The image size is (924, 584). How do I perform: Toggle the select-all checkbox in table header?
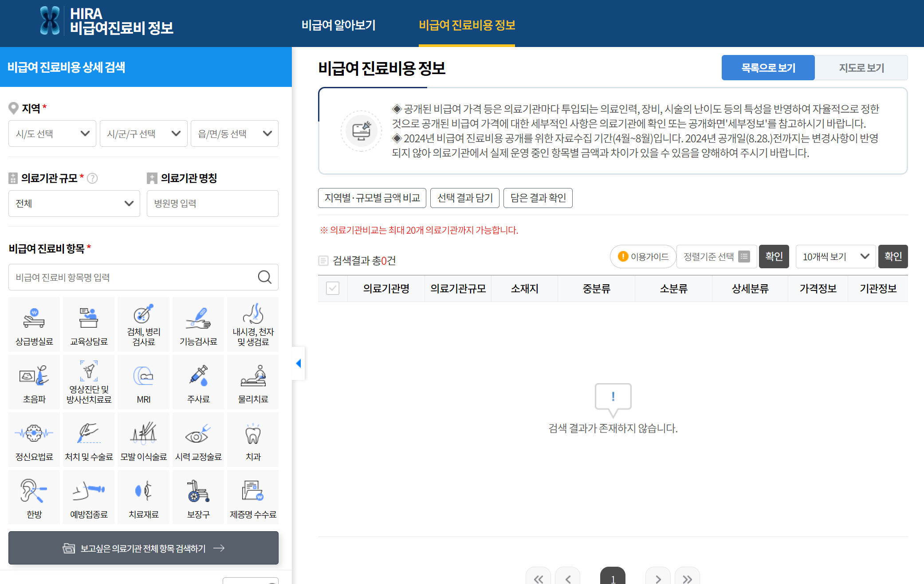tap(333, 289)
